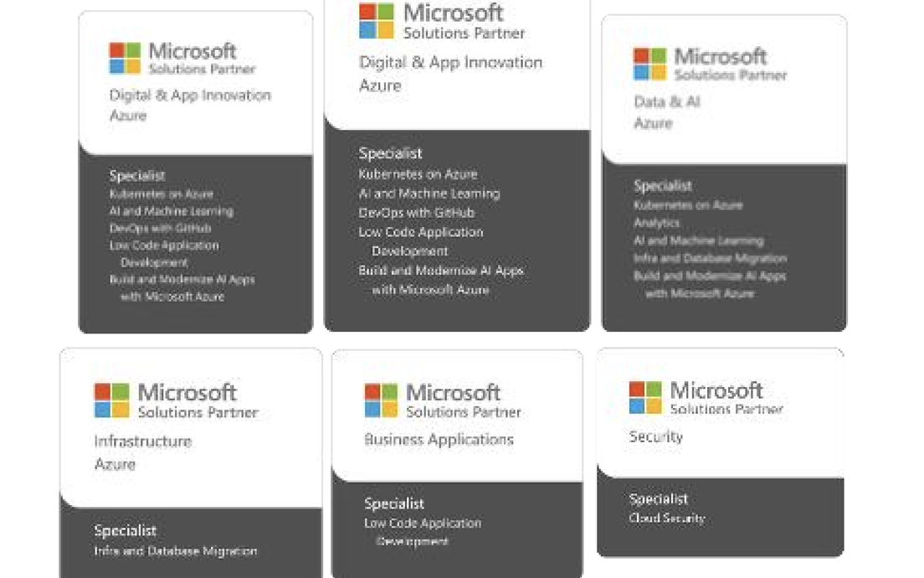Click the Microsoft logo on the Security badge
The width and height of the screenshot is (924, 578).
pos(645,397)
